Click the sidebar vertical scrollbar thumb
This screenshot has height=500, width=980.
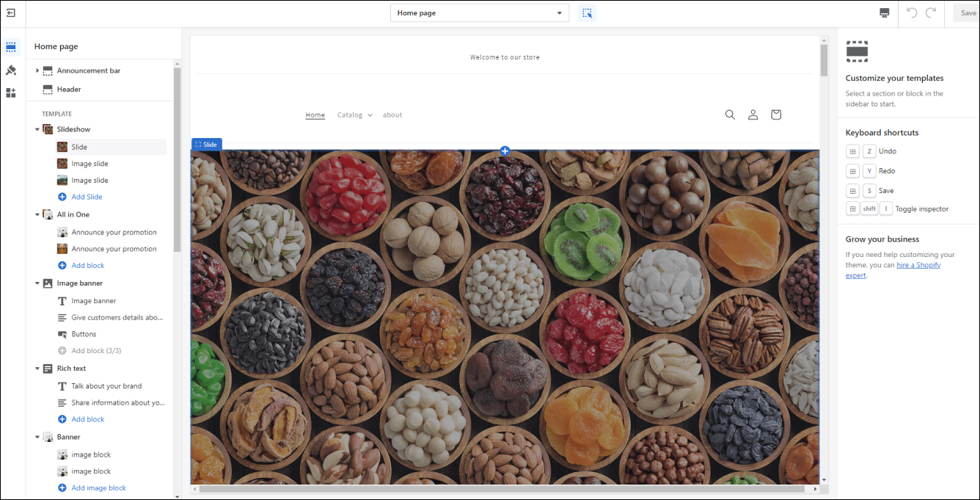point(176,160)
